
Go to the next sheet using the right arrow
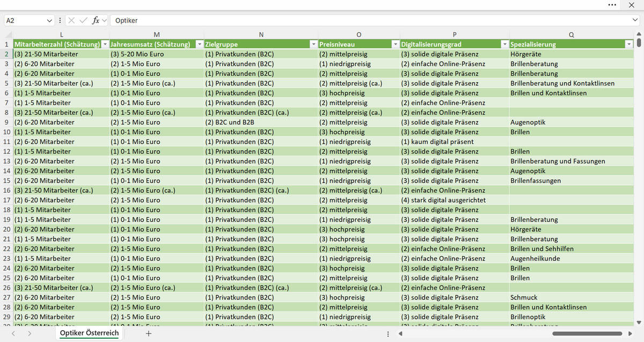[x=29, y=333]
